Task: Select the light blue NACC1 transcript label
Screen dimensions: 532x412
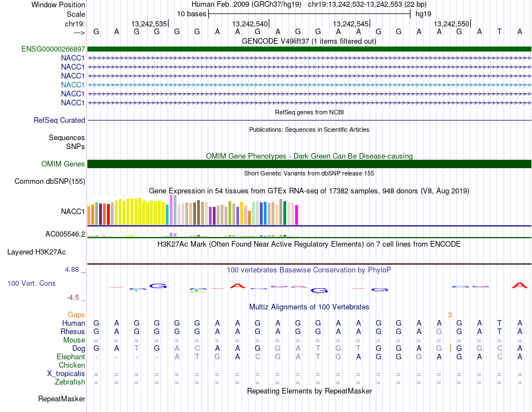Action: click(x=73, y=85)
